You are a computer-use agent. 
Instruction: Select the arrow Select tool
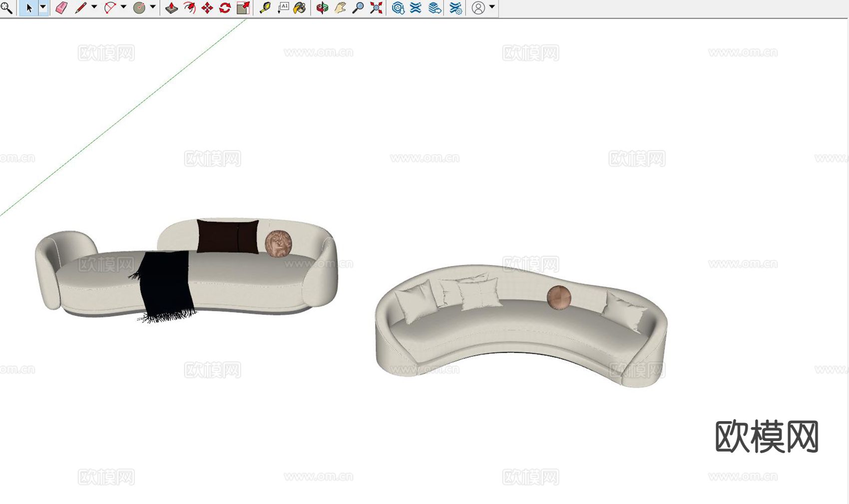[29, 8]
